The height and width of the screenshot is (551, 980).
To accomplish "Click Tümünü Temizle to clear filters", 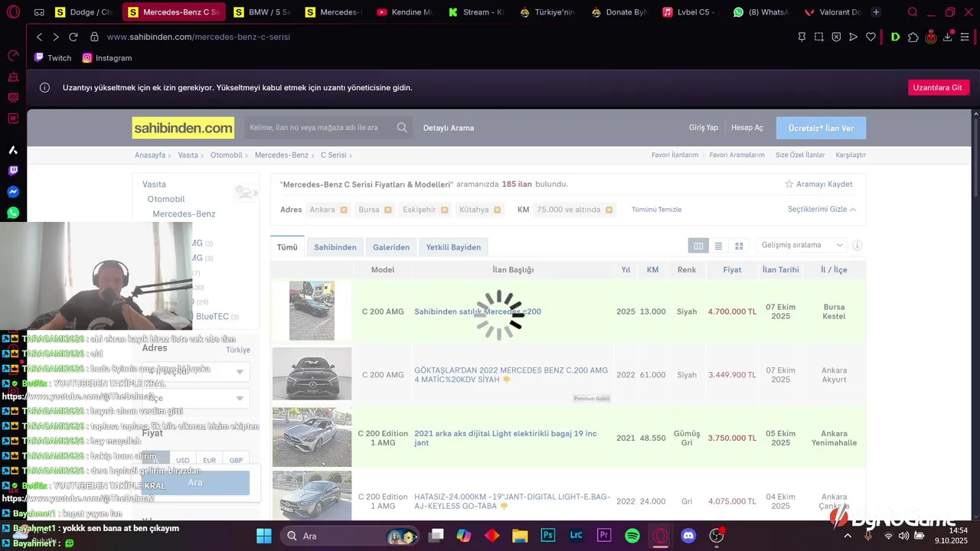I will click(656, 210).
